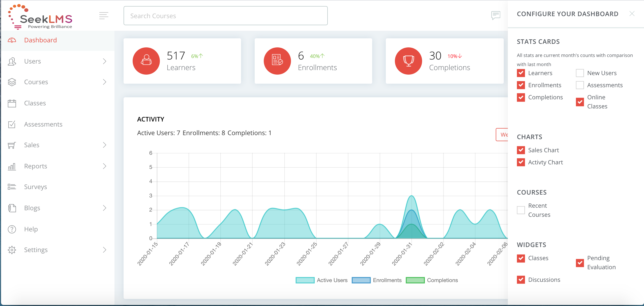Click the Blogs document icon
Screen dimensions: 644x306
click(x=12, y=208)
